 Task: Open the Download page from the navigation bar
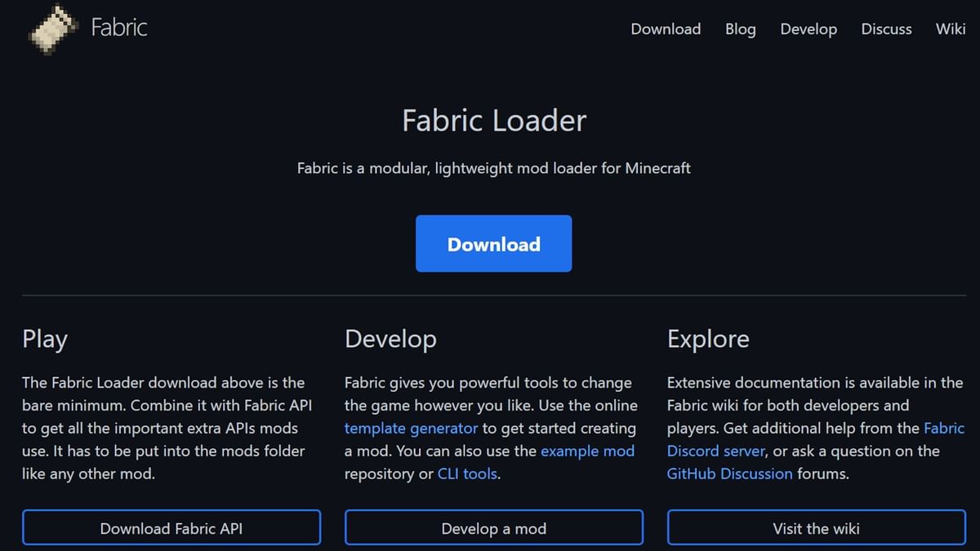click(666, 29)
